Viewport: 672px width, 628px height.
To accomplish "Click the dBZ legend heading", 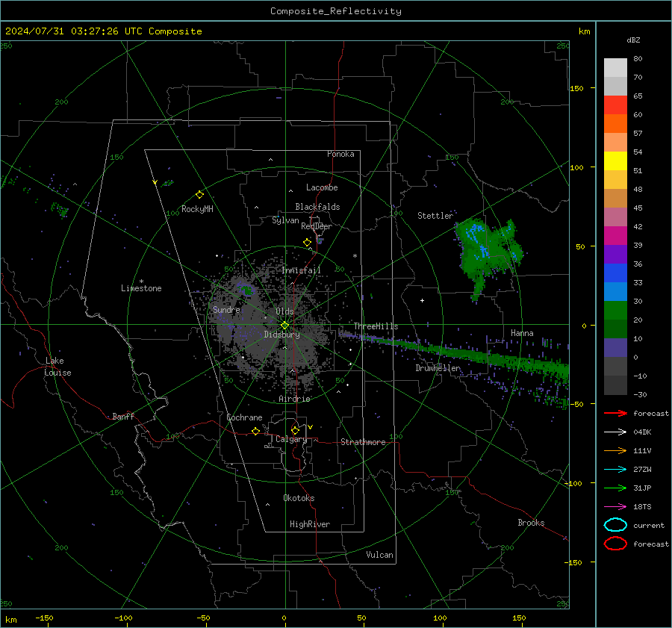I will pos(633,40).
